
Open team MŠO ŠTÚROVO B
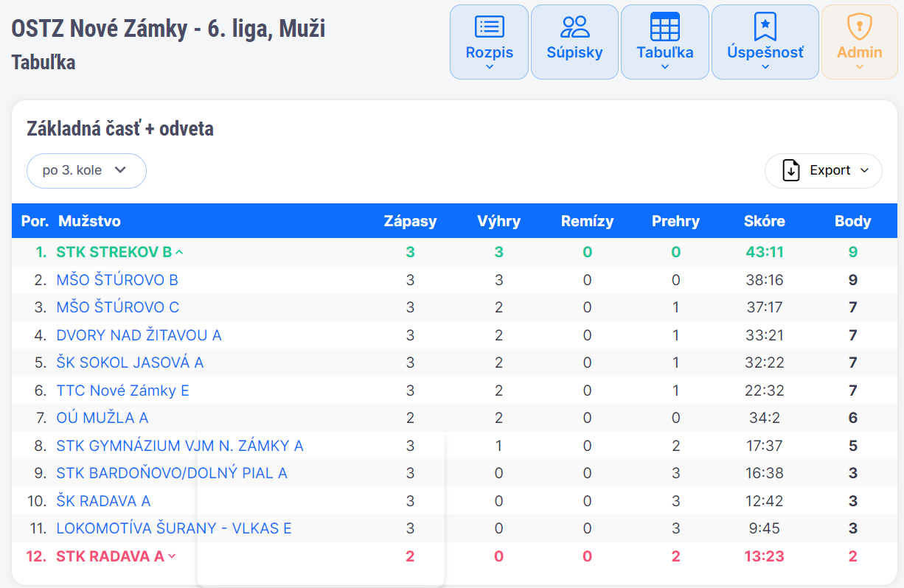117,280
